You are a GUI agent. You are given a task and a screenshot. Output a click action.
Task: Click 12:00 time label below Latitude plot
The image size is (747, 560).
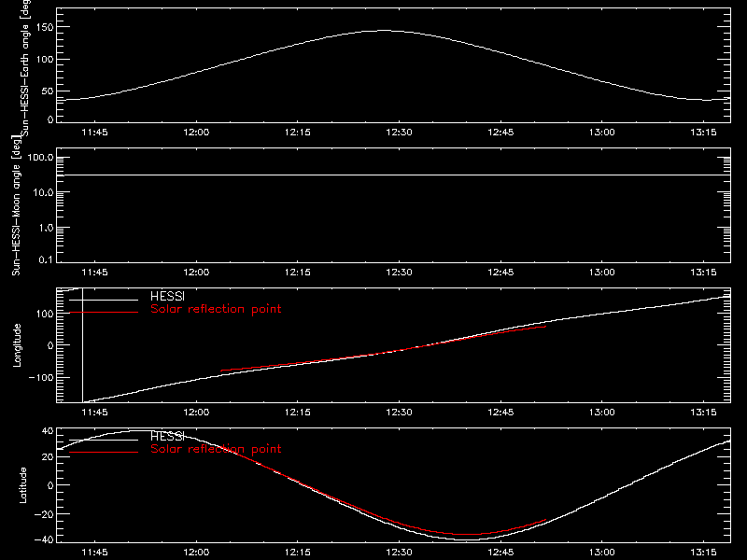[x=196, y=553]
